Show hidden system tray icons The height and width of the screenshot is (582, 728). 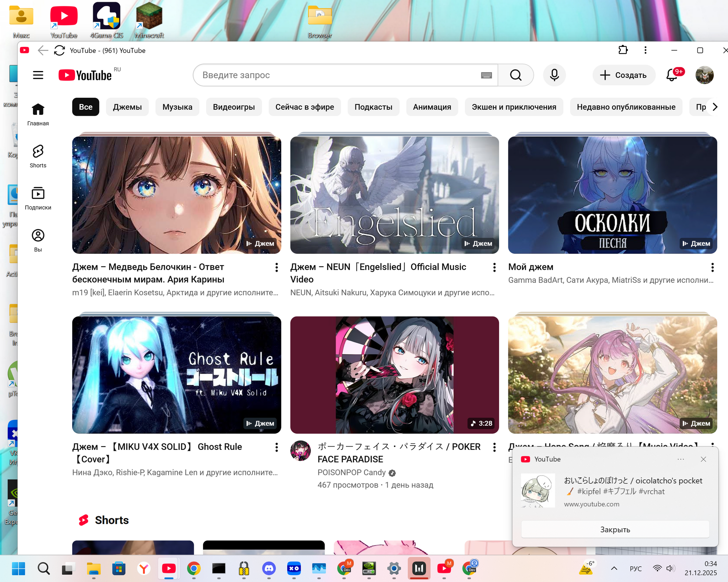coord(614,568)
